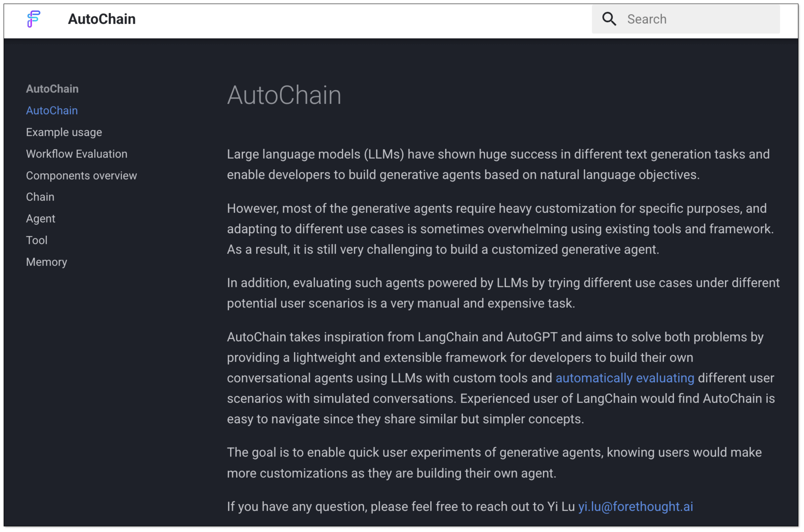Click the 'The goal is to enable' paragraph
Screen dimensions: 804x532
tap(475, 463)
